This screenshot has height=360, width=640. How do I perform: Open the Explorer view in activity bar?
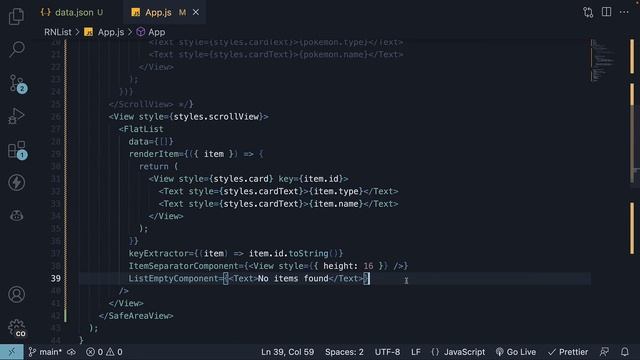(17, 16)
